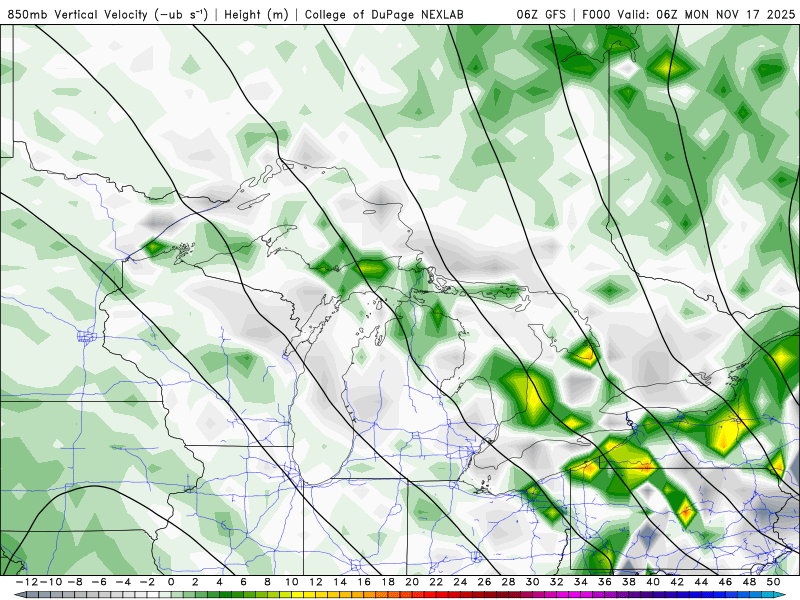This screenshot has width=800, height=600.
Task: Click the '850mb Vertical Velocity' title text
Action: [x=78, y=14]
